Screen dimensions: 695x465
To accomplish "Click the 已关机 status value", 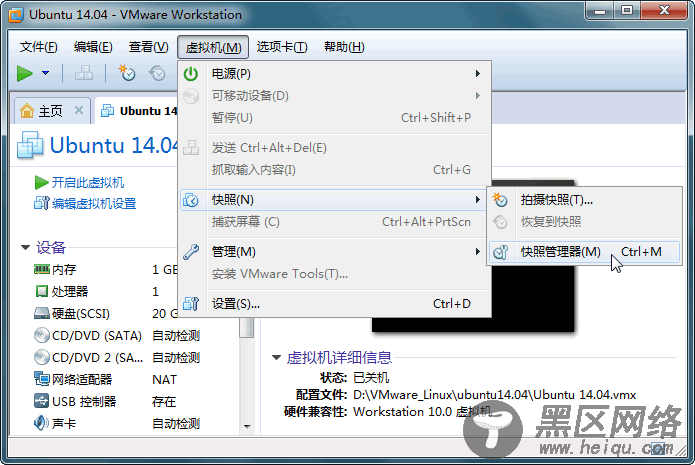I will pyautogui.click(x=371, y=378).
